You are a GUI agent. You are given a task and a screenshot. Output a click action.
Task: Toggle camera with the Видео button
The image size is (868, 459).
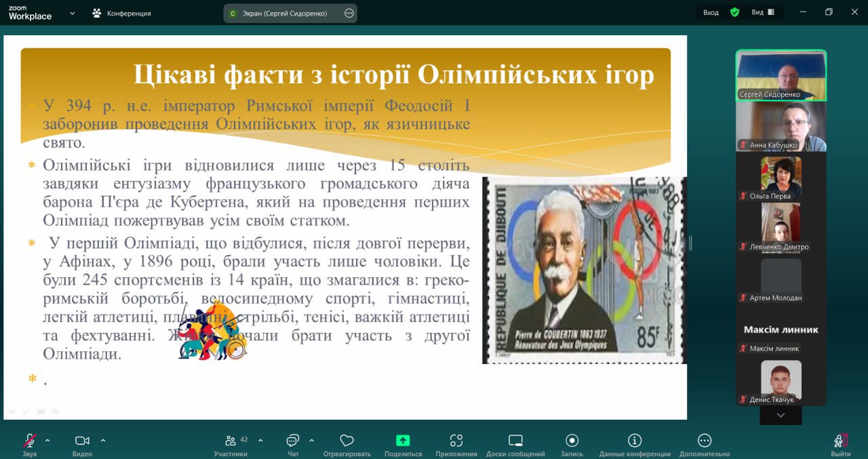[82, 441]
